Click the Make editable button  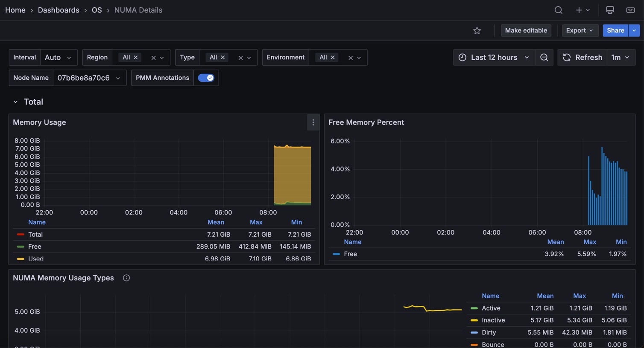(x=526, y=30)
